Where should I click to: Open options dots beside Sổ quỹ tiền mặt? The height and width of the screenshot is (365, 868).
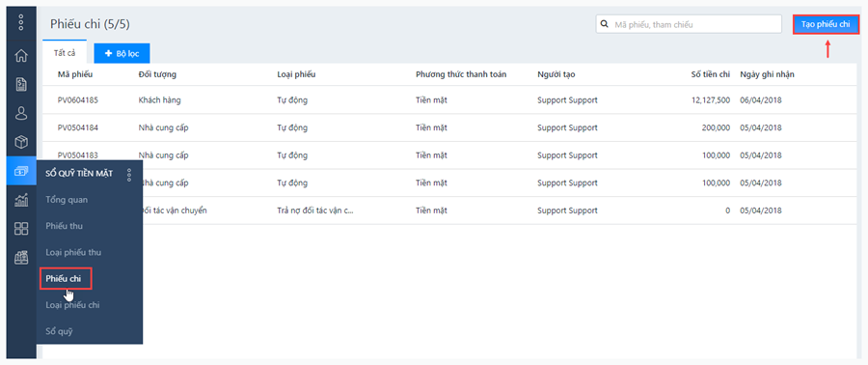pos(129,175)
